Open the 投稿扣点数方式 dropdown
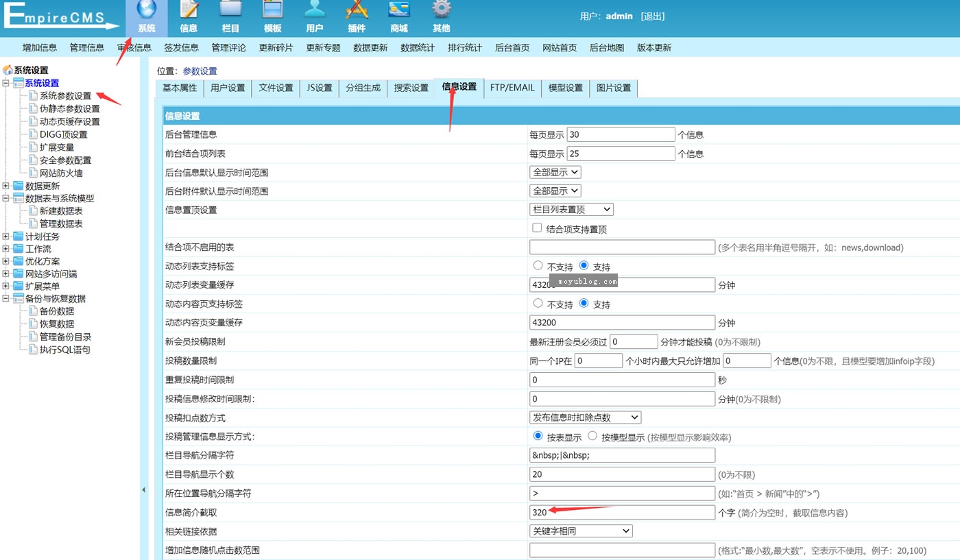Image resolution: width=960 pixels, height=560 pixels. click(585, 417)
